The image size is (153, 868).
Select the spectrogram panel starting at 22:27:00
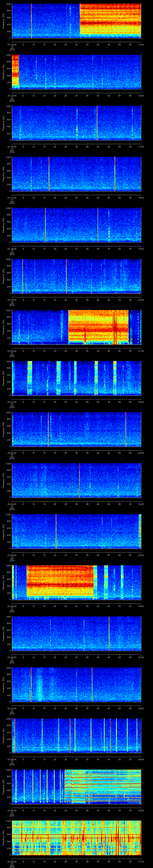click(x=76, y=685)
